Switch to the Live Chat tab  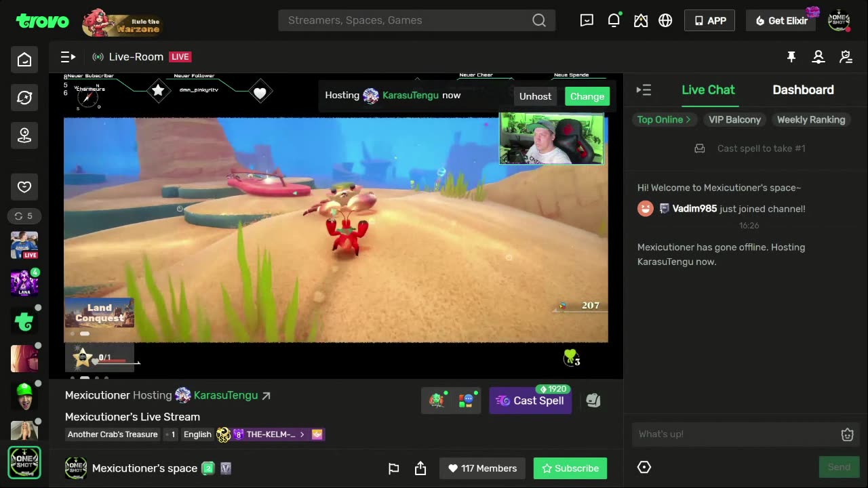coord(708,90)
